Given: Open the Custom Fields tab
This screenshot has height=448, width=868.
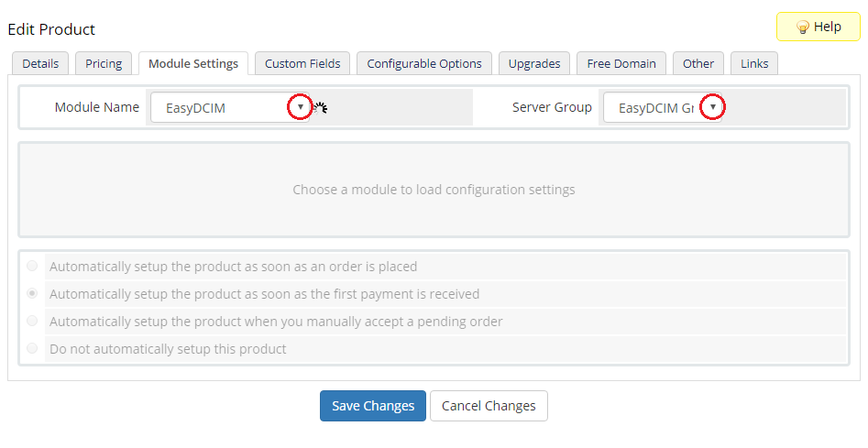Looking at the screenshot, I should (x=302, y=63).
